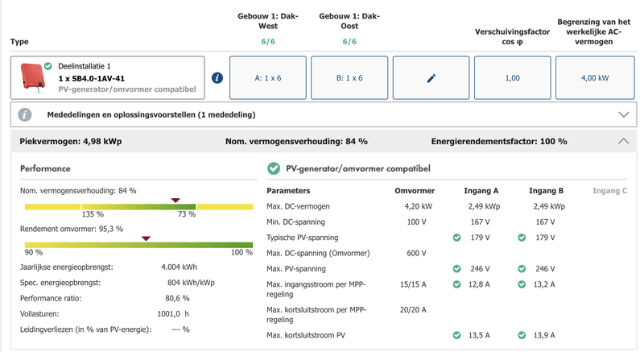The width and height of the screenshot is (644, 352).
Task: Click the green check beside PV-generator/omvormer compatibel heading
Action: tap(274, 168)
